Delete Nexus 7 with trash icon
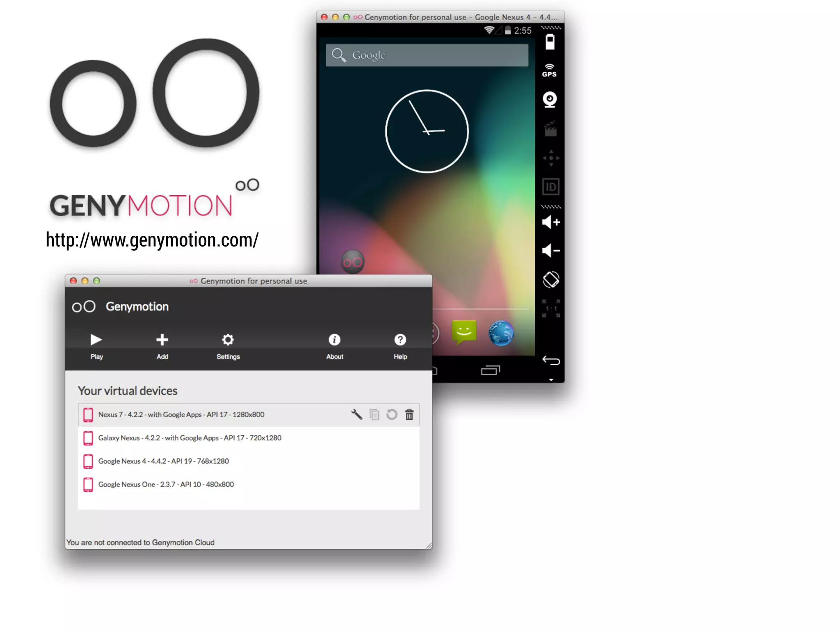Viewport: 840px width, 630px height. (x=409, y=415)
